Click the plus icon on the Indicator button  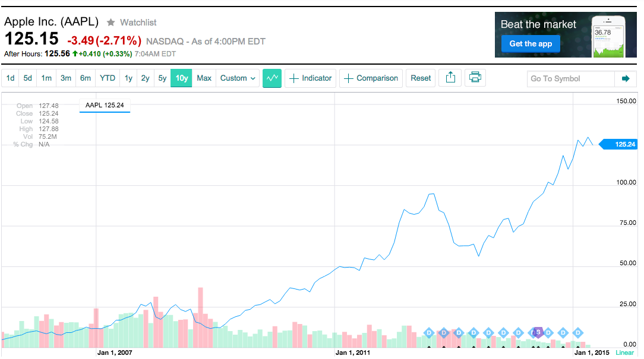293,78
